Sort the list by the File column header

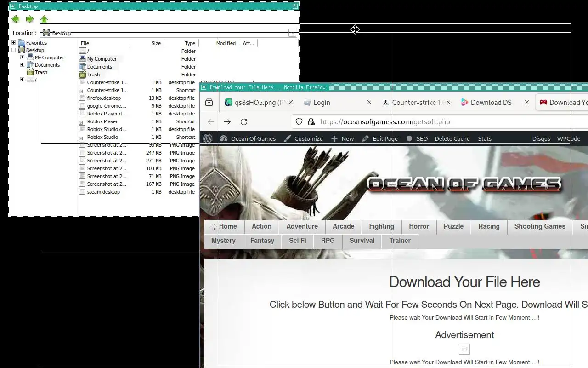(104, 43)
